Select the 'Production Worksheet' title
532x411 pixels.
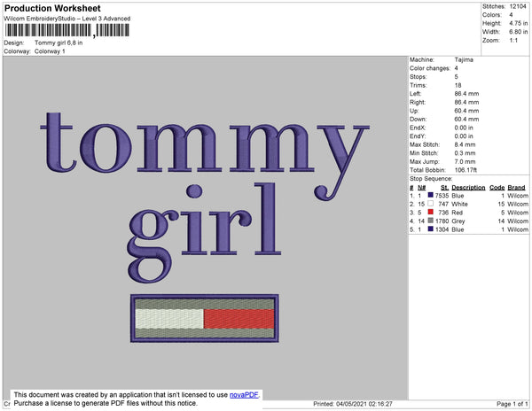(x=52, y=8)
